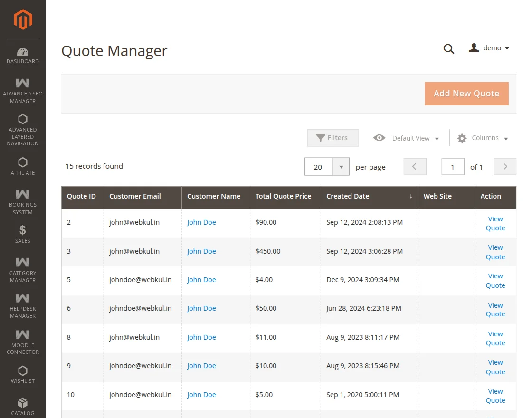532x418 pixels.
Task: Expand the per page size dropdown
Action: point(341,167)
